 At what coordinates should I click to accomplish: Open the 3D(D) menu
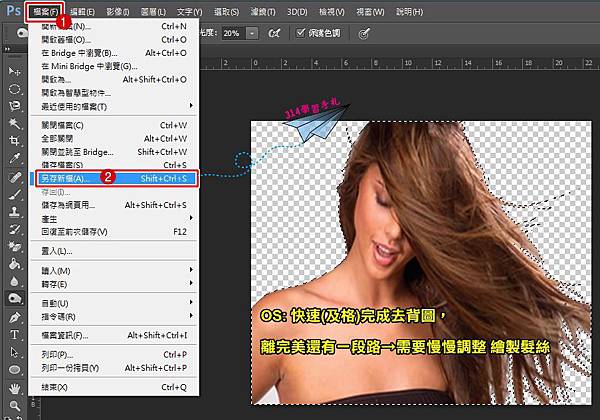click(x=297, y=12)
